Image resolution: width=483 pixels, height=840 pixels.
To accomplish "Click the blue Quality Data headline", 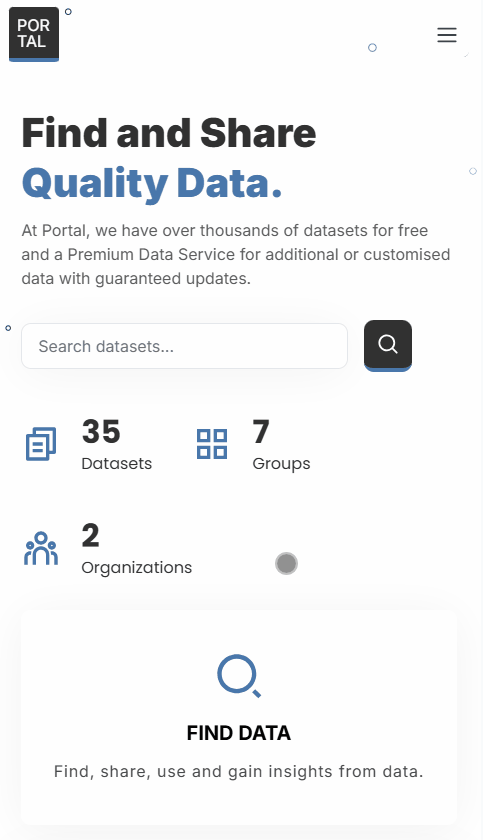I will click(152, 183).
